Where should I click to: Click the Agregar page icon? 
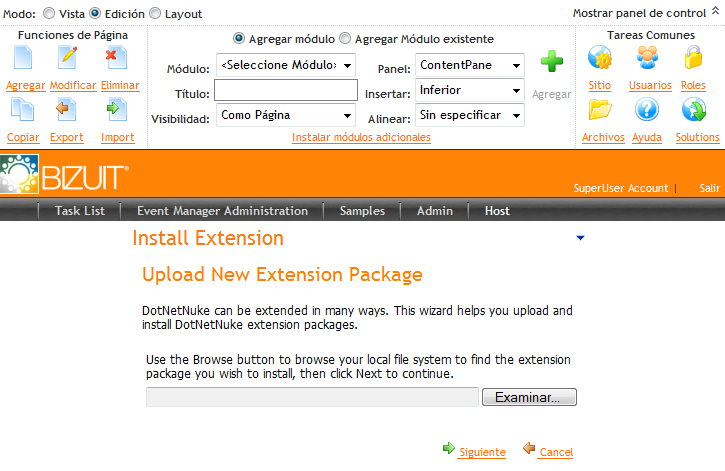tap(25, 59)
